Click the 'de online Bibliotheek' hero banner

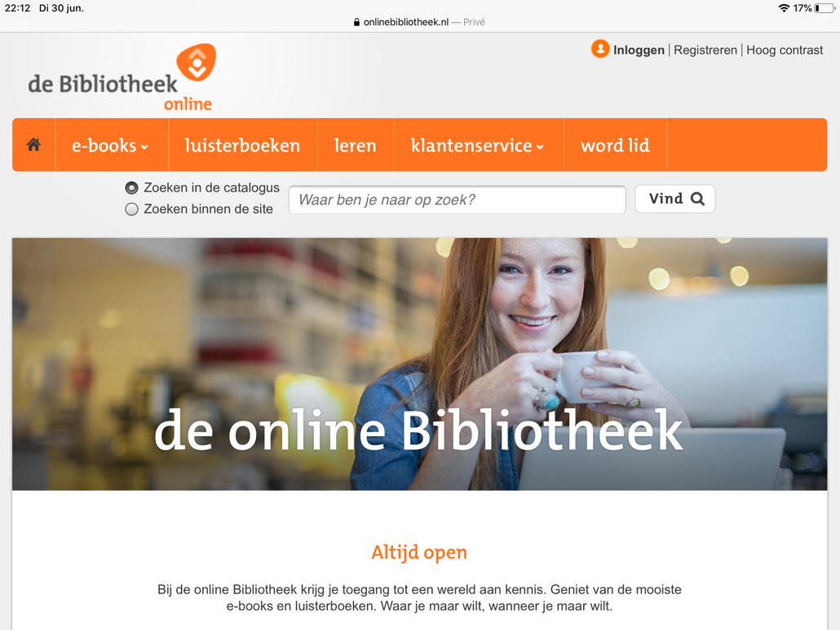[x=419, y=364]
